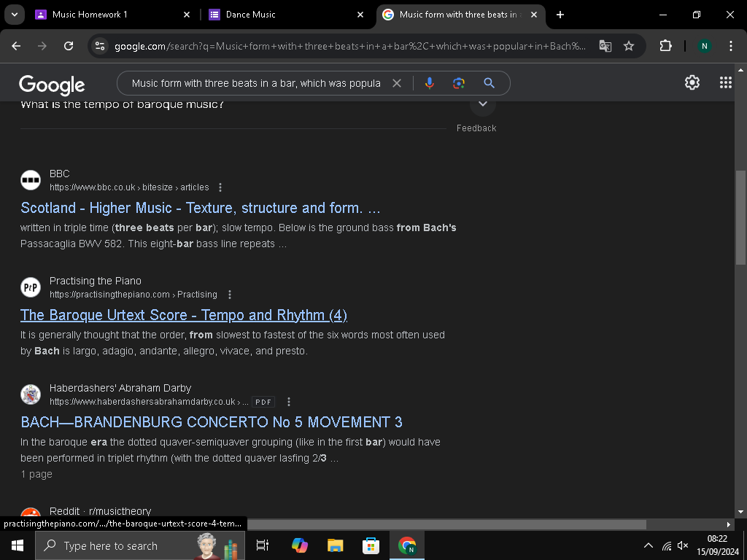Click the PDF label on Haberdashers' result
This screenshot has height=560, width=747.
(263, 402)
